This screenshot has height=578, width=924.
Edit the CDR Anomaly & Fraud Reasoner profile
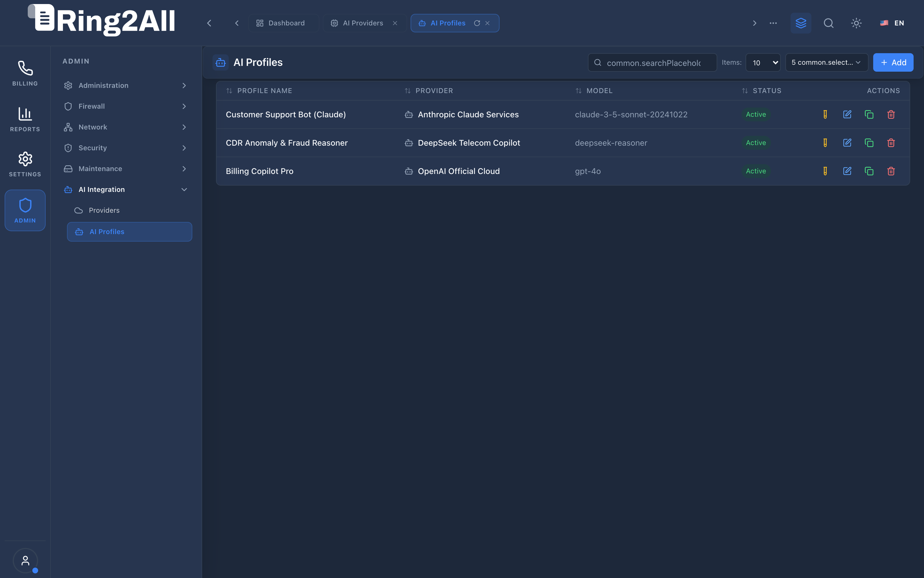pos(847,142)
